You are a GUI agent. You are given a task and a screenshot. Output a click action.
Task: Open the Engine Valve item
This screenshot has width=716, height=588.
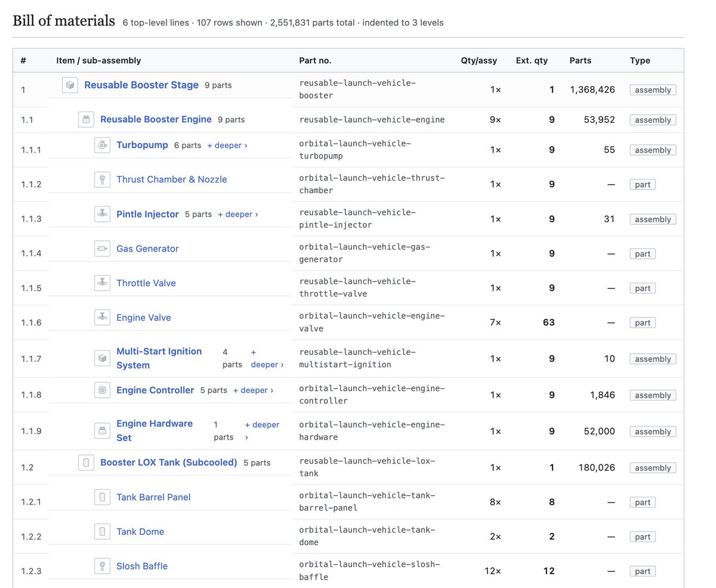click(144, 318)
